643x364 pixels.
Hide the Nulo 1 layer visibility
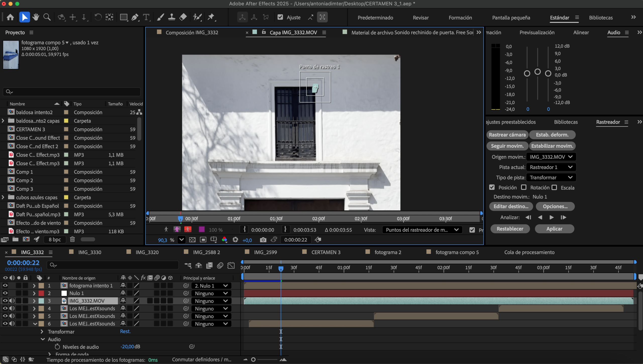(x=5, y=293)
